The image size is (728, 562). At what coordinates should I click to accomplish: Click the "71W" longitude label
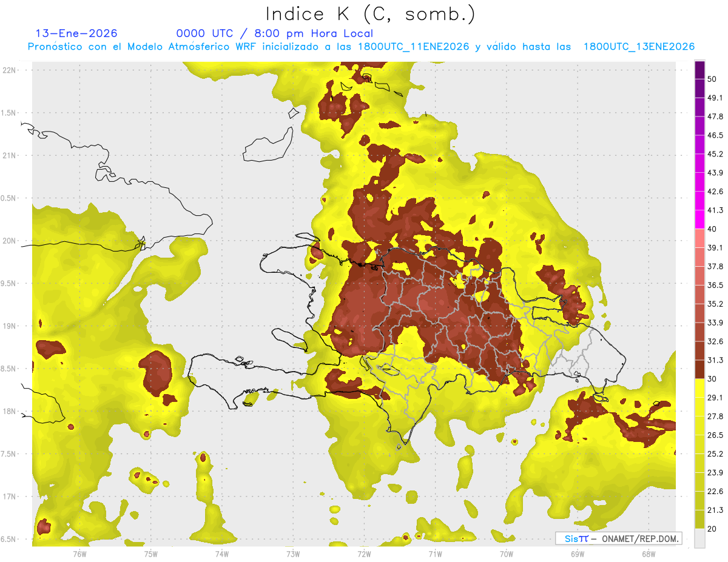(435, 554)
